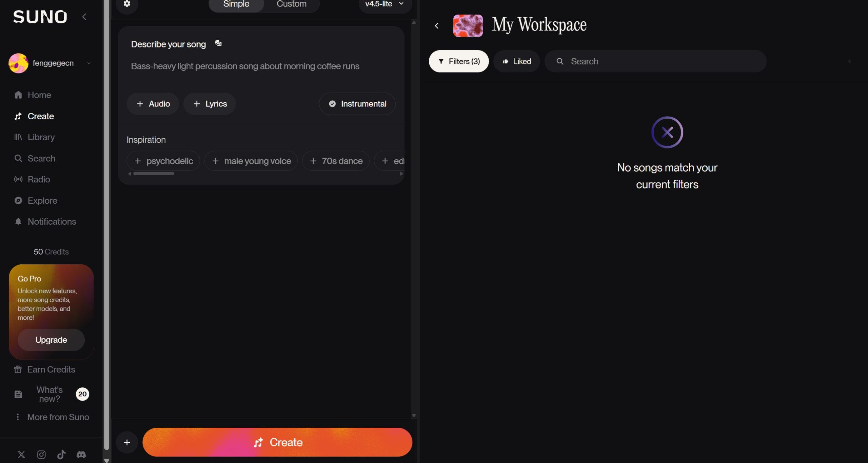Add the 70s dance tag
Viewport: 868px width, 463px height.
(x=336, y=161)
